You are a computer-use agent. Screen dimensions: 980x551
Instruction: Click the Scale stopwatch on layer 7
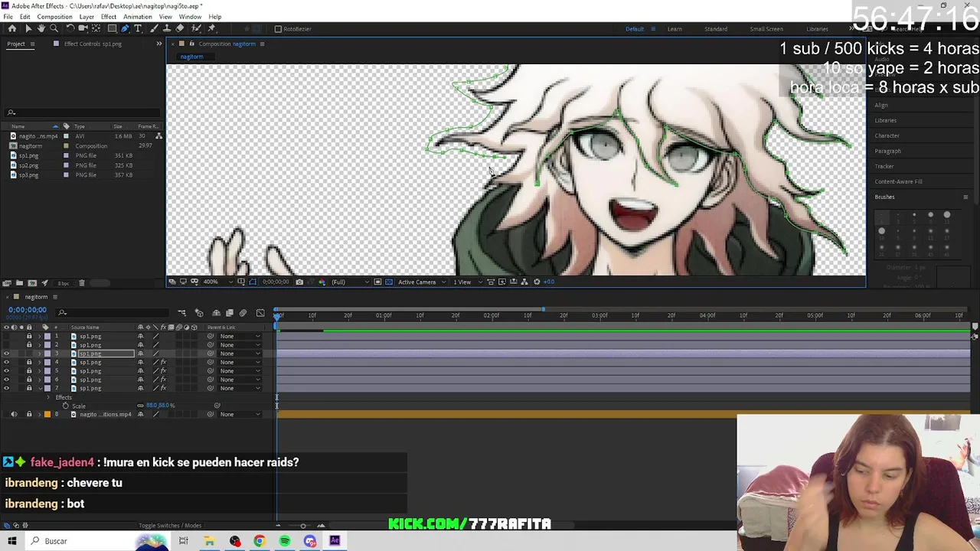tap(66, 406)
